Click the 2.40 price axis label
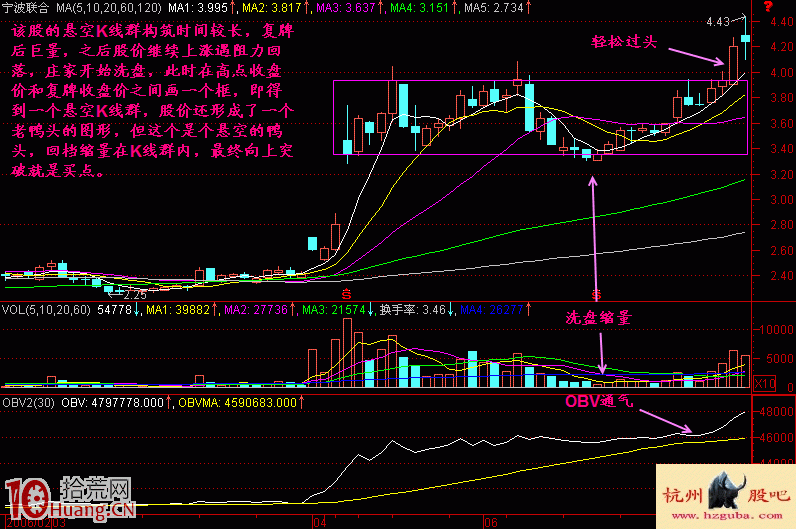Screen dimensions: 796x529 (x=781, y=276)
